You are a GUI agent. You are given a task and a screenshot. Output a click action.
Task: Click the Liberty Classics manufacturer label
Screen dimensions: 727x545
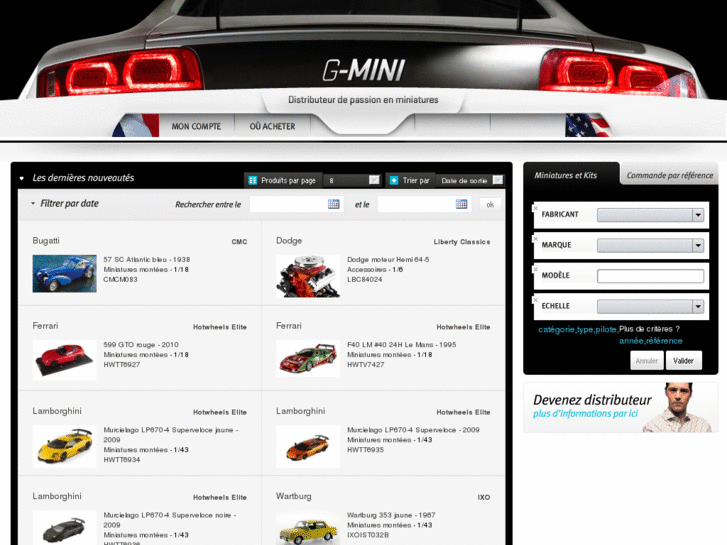click(462, 242)
